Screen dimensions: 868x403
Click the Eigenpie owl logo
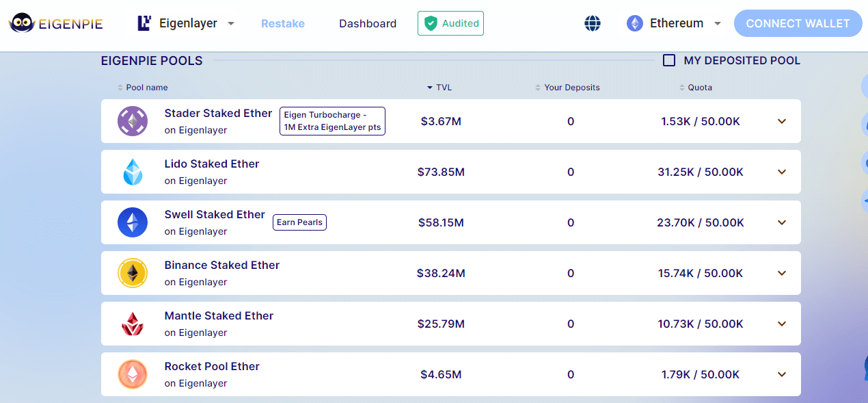point(23,23)
